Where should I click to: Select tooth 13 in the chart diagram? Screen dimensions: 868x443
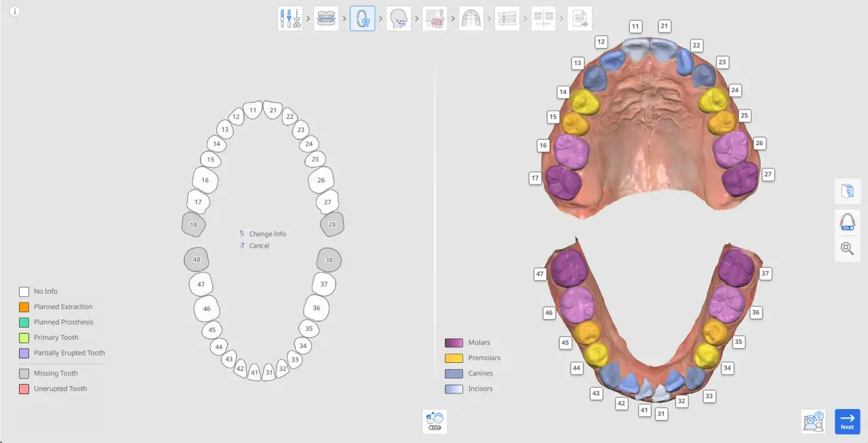coord(225,129)
